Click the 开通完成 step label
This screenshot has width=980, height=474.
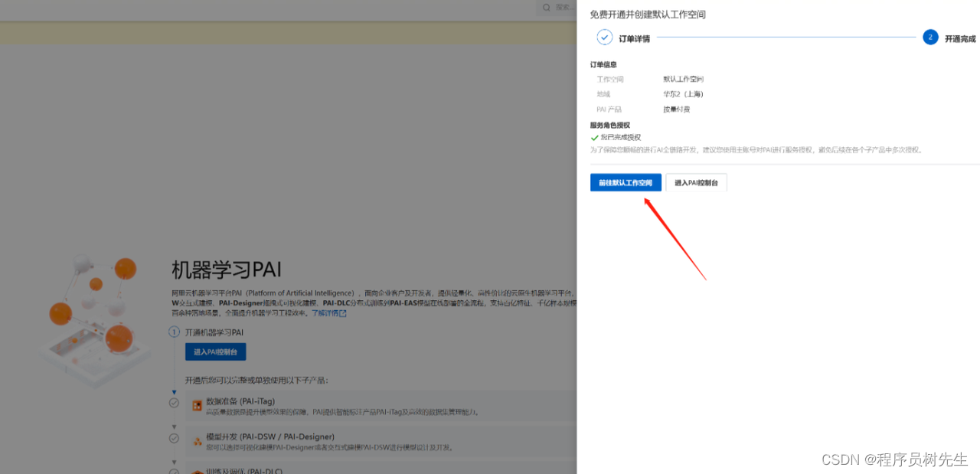pyautogui.click(x=960, y=38)
